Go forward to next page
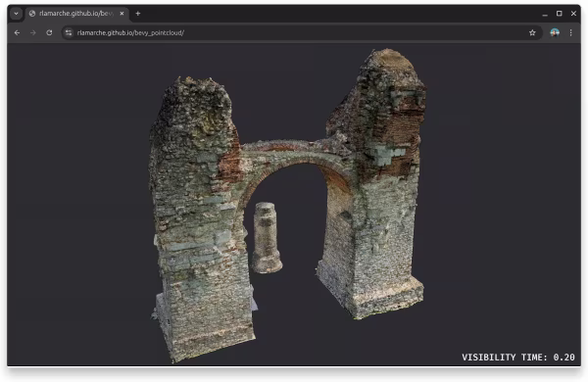 click(x=33, y=33)
